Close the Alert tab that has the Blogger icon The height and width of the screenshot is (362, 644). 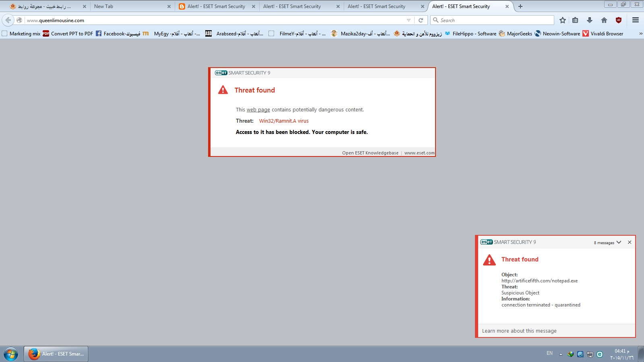pos(254,6)
